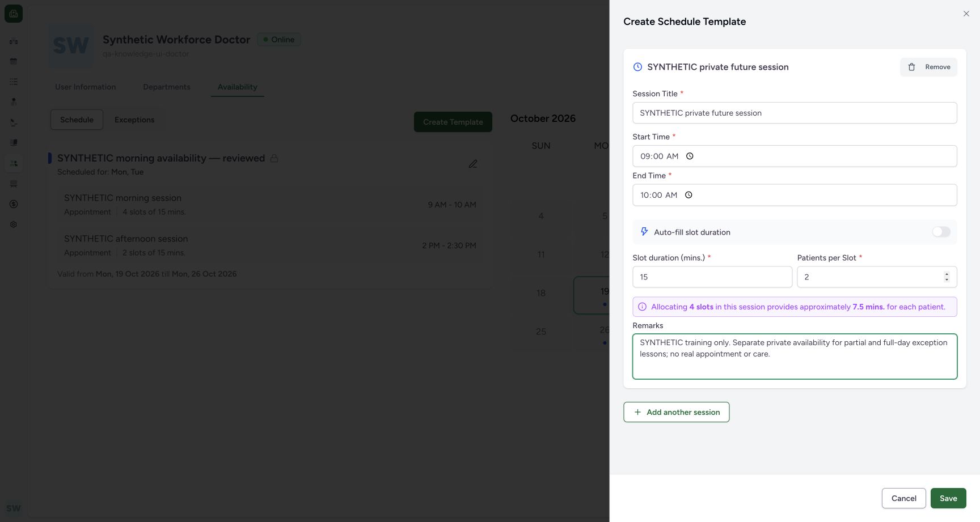Switch to User Information tab

(85, 87)
